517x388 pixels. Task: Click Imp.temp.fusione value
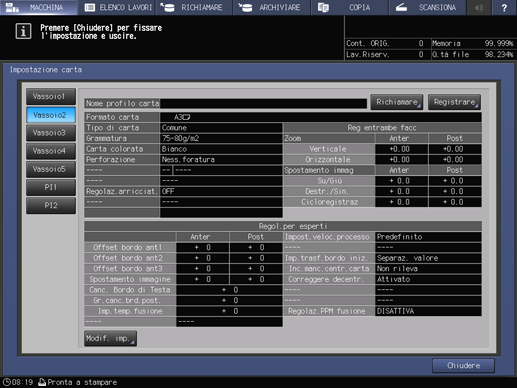[x=229, y=311]
